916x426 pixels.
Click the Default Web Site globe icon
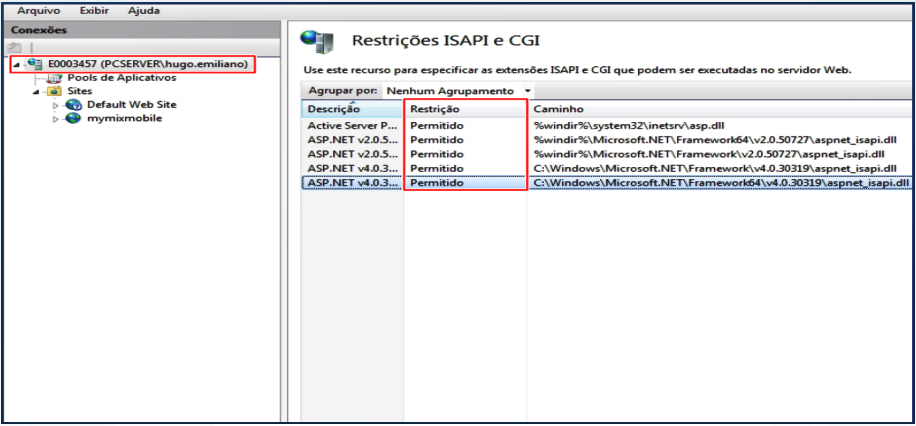point(74,105)
